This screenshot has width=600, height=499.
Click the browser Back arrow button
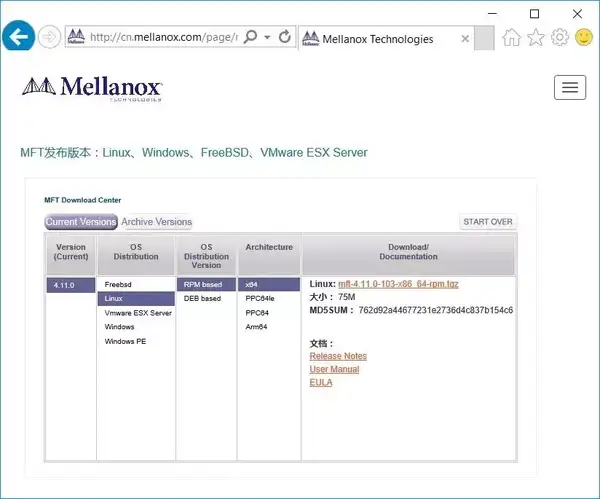click(x=18, y=38)
